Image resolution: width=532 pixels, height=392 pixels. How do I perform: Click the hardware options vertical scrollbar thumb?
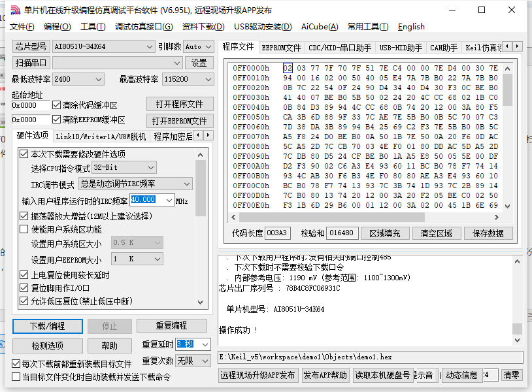(201, 188)
